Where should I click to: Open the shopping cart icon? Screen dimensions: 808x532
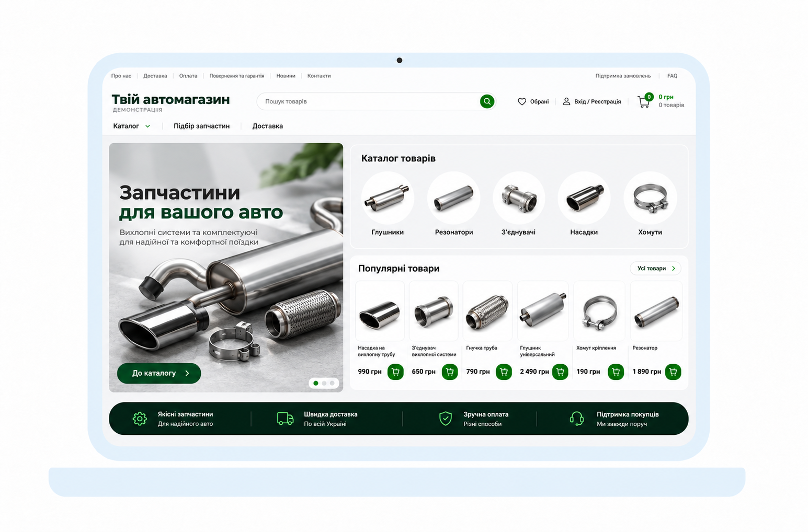click(644, 101)
